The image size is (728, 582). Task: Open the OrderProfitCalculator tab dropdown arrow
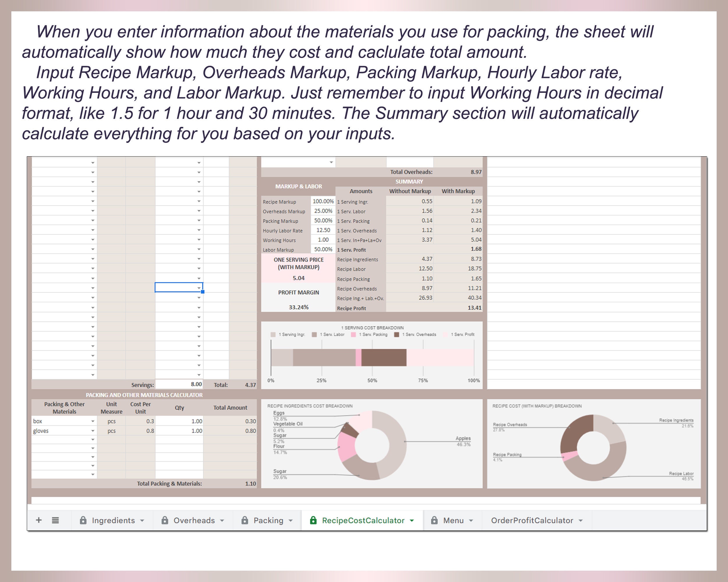pos(580,521)
